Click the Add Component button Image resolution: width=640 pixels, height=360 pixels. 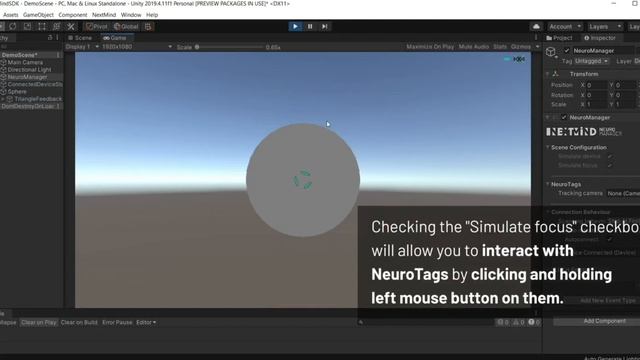tap(604, 321)
